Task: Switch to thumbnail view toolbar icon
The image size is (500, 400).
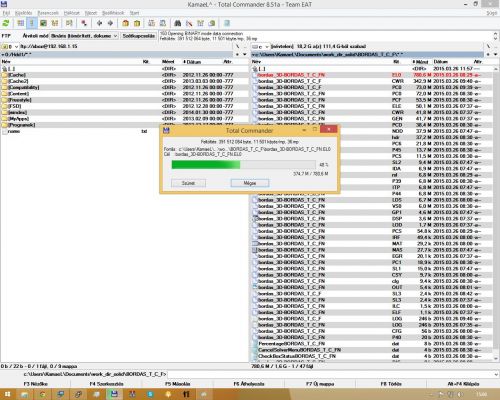Action: point(43,23)
